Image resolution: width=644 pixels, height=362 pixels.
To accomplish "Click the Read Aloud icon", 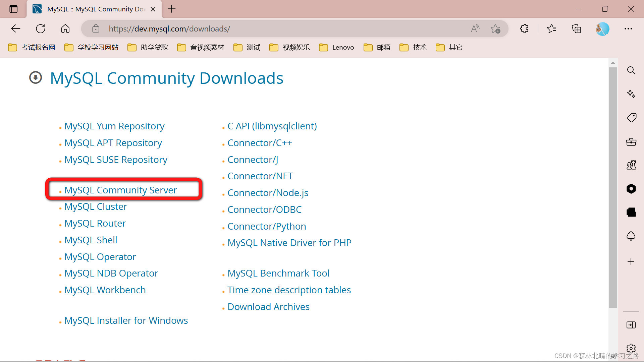I will [475, 29].
